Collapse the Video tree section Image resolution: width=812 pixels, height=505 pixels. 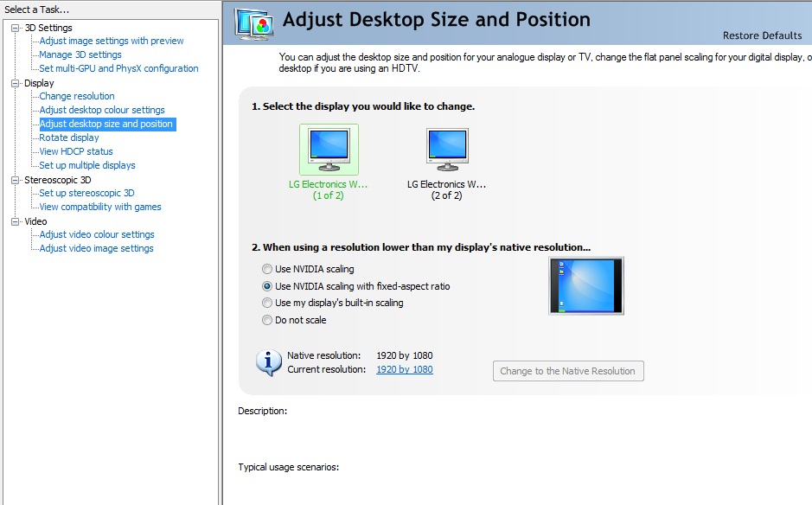15,221
